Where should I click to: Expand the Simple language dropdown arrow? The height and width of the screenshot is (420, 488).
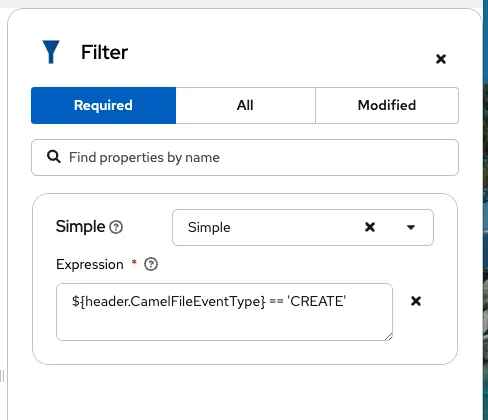pyautogui.click(x=411, y=227)
